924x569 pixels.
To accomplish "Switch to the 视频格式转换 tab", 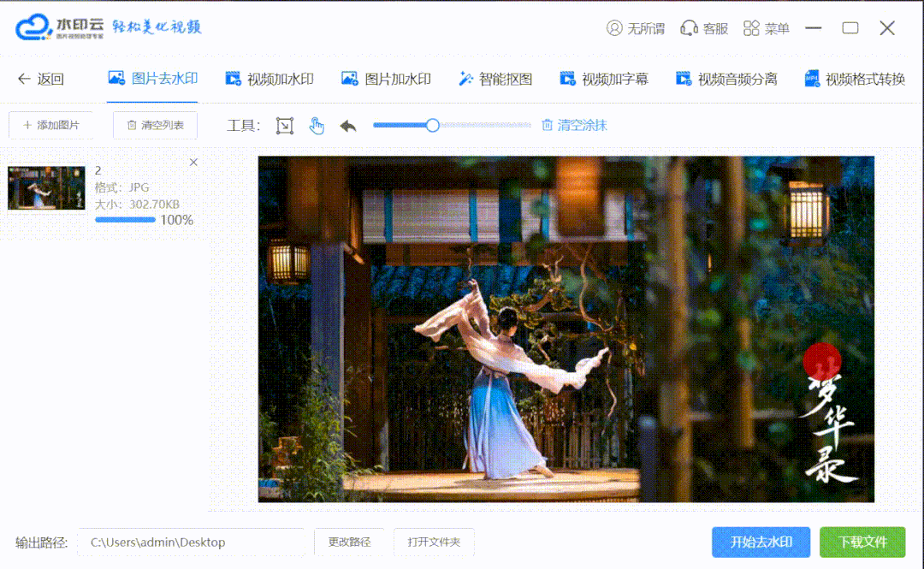I will 855,79.
